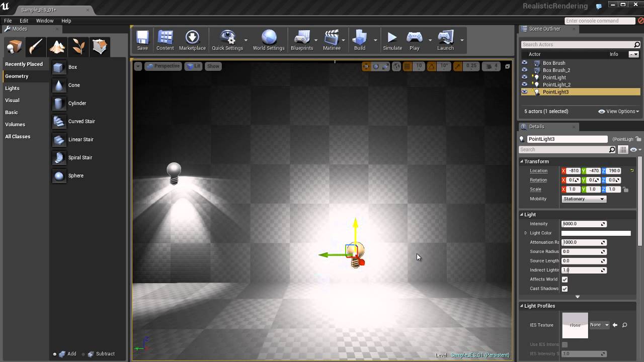Toggle visibility of PointLight_2 actor
The image size is (644, 362).
pyautogui.click(x=524, y=84)
